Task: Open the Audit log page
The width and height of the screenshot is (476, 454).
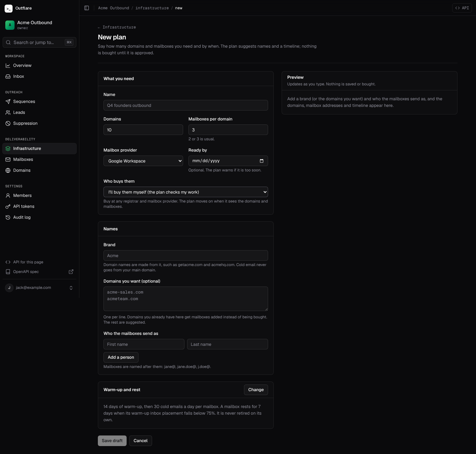Action: 39,217
